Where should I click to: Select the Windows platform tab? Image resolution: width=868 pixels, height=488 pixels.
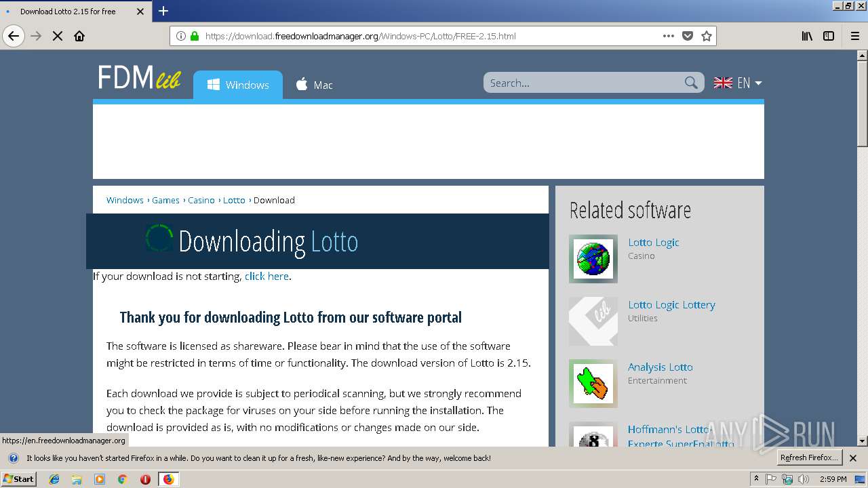[x=238, y=85]
